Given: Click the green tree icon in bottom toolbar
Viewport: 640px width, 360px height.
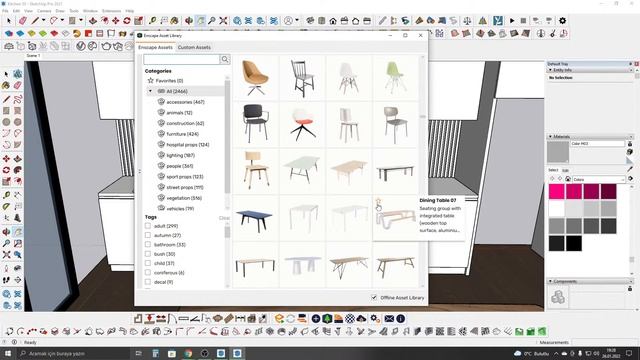Looking at the screenshot, I should point(327,318).
